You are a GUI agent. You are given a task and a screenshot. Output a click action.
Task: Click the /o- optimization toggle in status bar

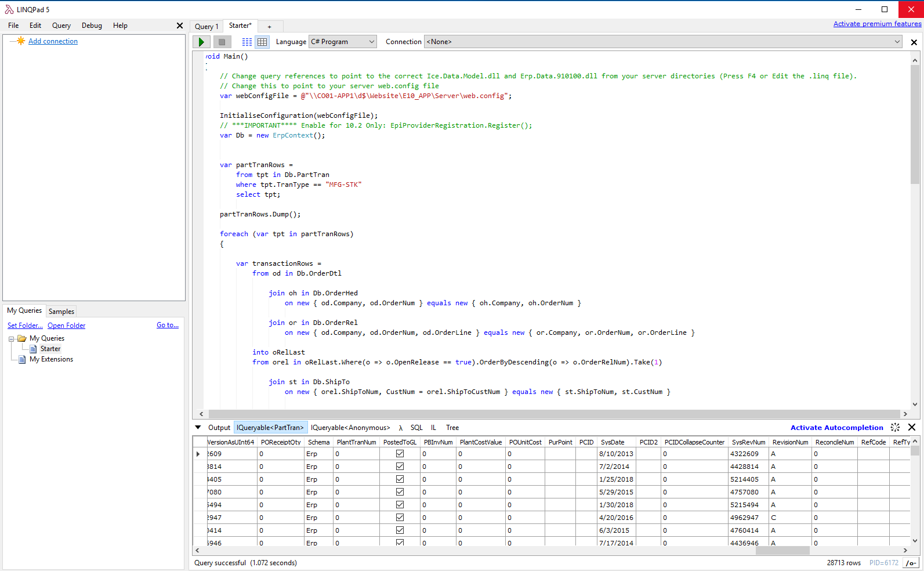click(911, 563)
